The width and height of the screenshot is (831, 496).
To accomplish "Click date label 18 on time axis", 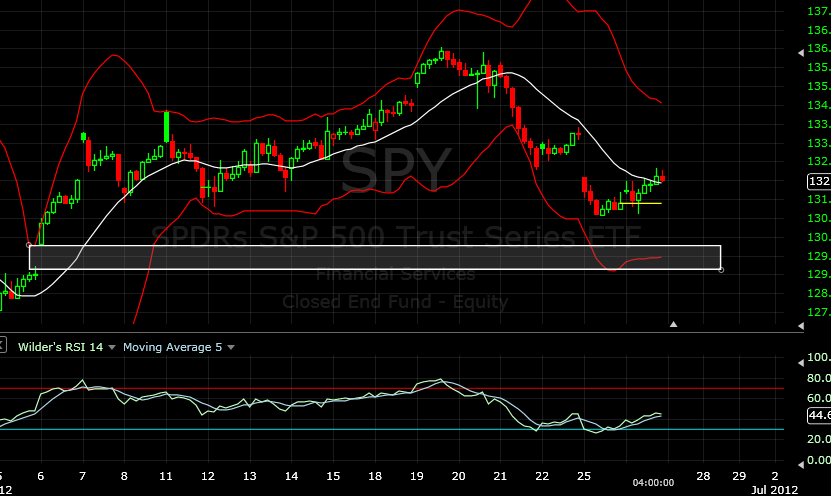I will [375, 476].
